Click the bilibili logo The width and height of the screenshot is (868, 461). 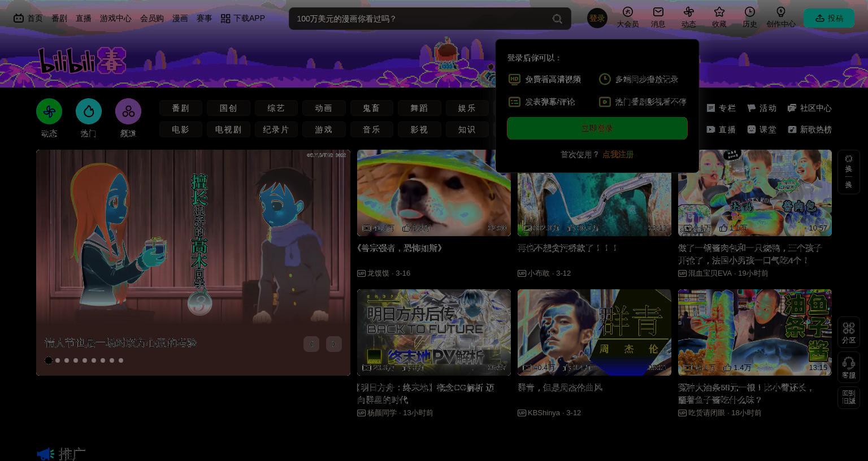pos(82,60)
